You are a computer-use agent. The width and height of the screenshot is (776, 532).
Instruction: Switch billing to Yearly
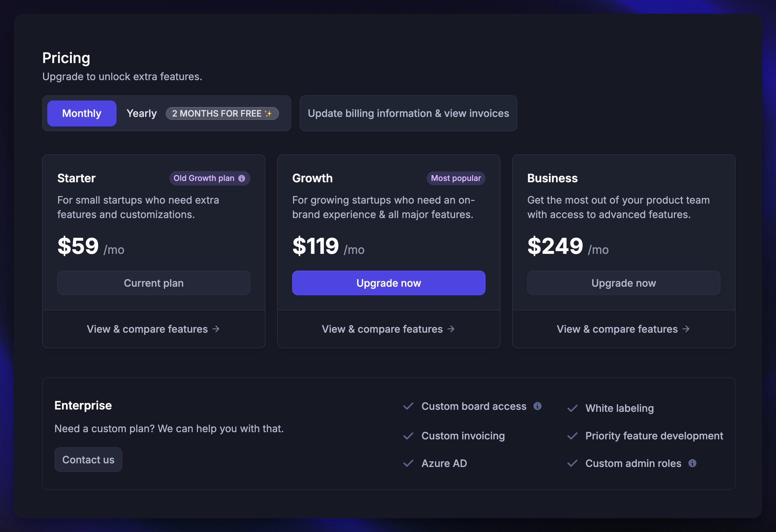[141, 114]
